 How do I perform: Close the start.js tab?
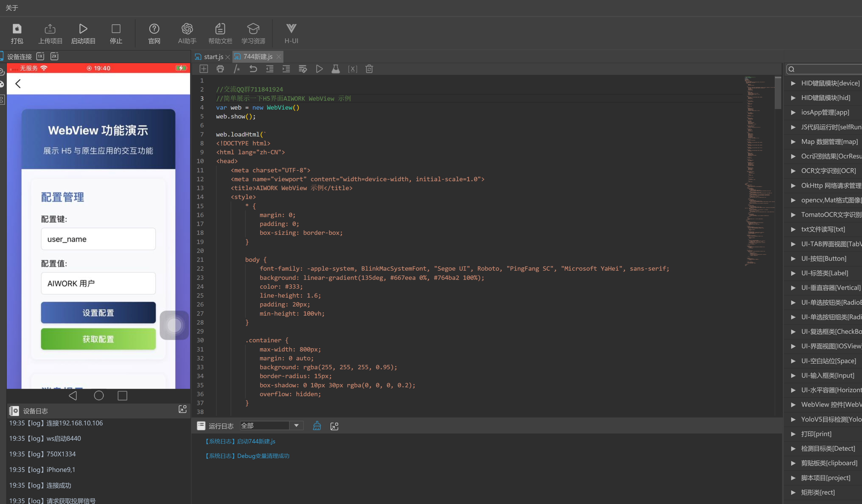click(227, 57)
